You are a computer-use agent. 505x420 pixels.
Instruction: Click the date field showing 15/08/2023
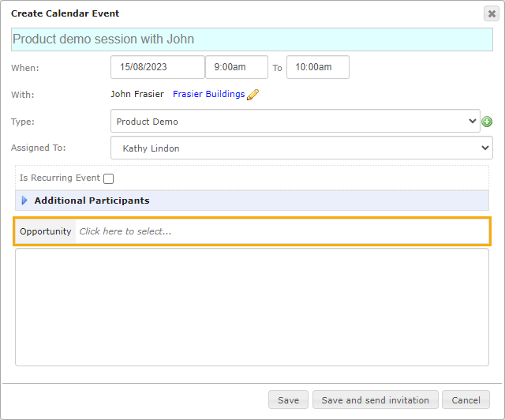point(158,67)
